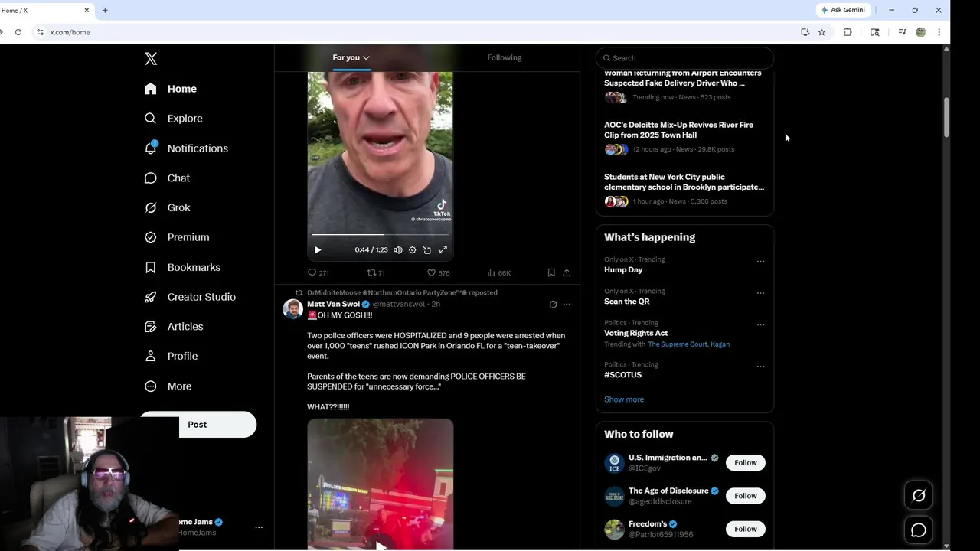The height and width of the screenshot is (551, 980).
Task: View analytics showing 66K views
Action: pyautogui.click(x=498, y=272)
